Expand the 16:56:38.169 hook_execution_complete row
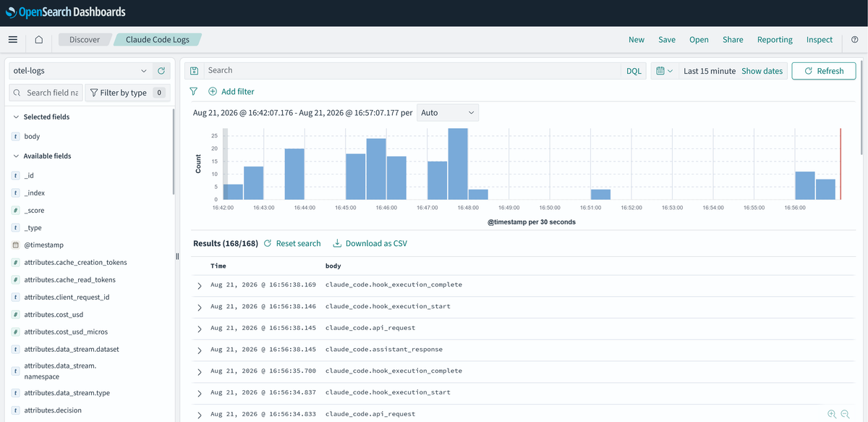 click(200, 286)
